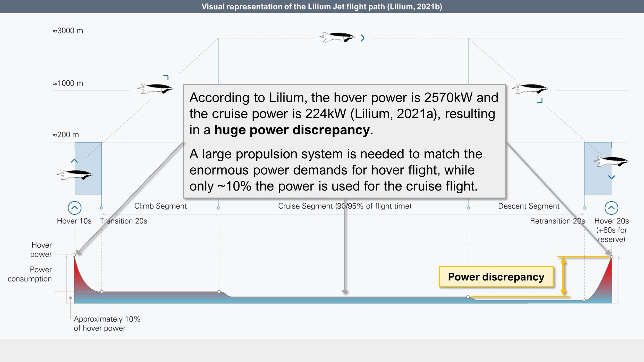Click the circled chevron above Hover 20s
Screen dimensions: 644x362
[x=611, y=208]
